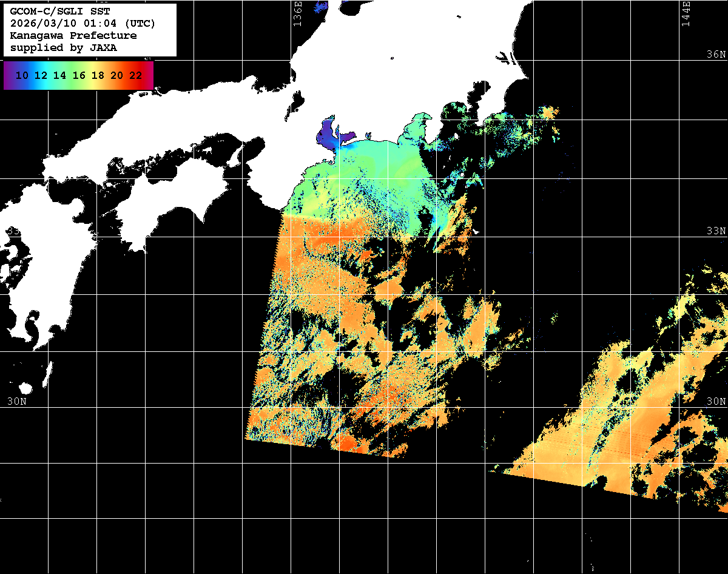The height and width of the screenshot is (574, 728).
Task: Click the purple cold-water patch in the bay
Action: (328, 133)
